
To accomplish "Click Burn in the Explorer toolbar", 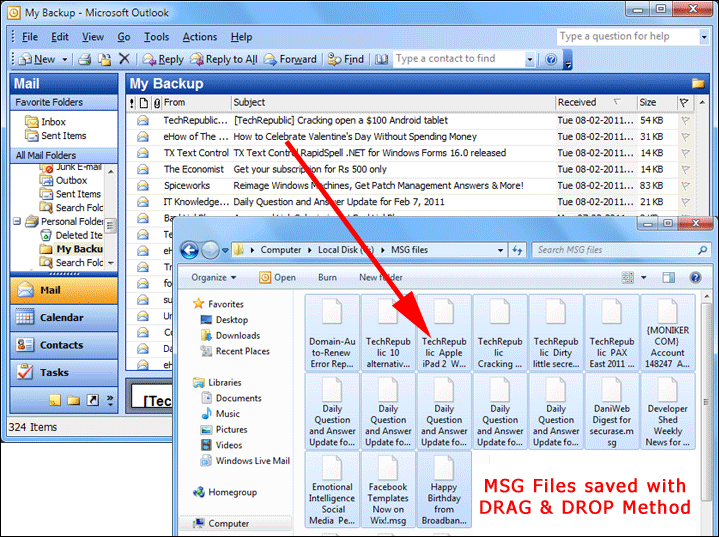I will [327, 277].
